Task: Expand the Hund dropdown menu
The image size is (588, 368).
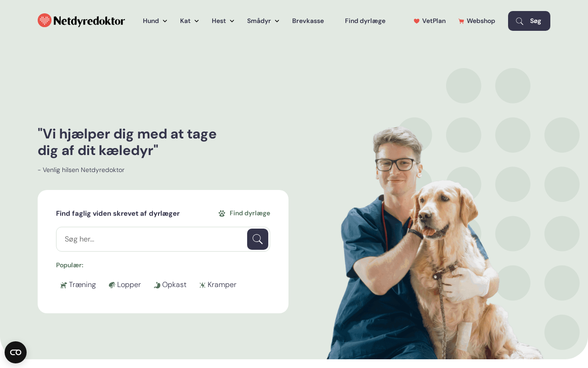Action: (x=155, y=21)
